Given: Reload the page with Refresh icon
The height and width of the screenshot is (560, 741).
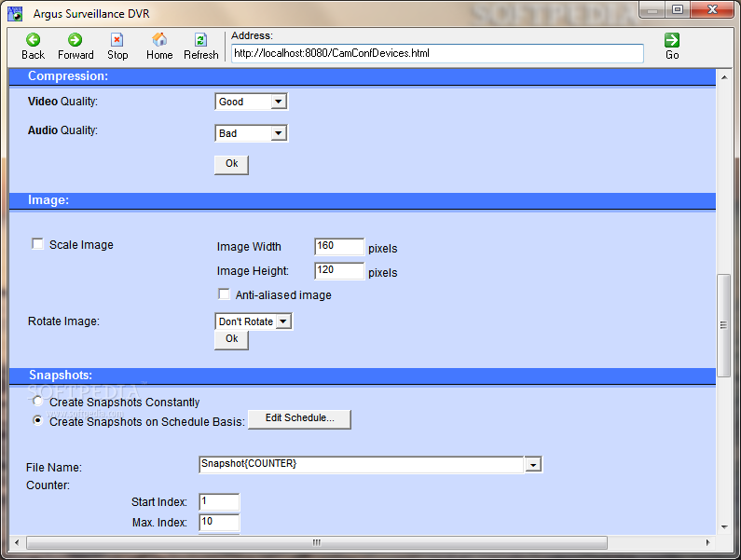Looking at the screenshot, I should tap(200, 40).
